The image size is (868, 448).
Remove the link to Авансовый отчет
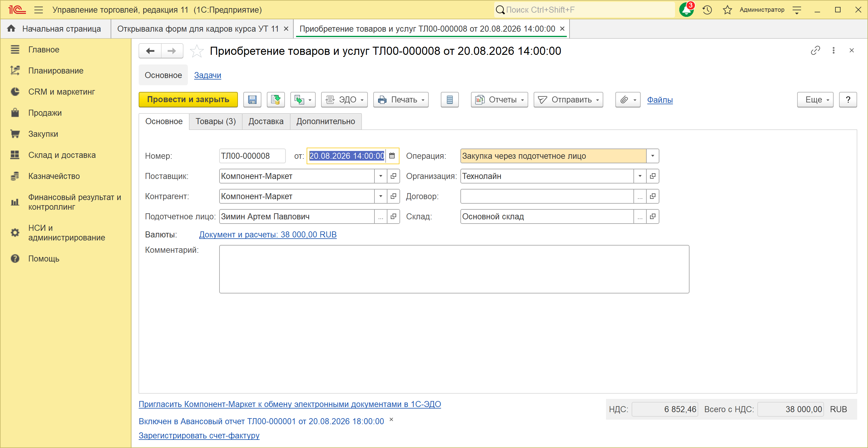pyautogui.click(x=391, y=419)
